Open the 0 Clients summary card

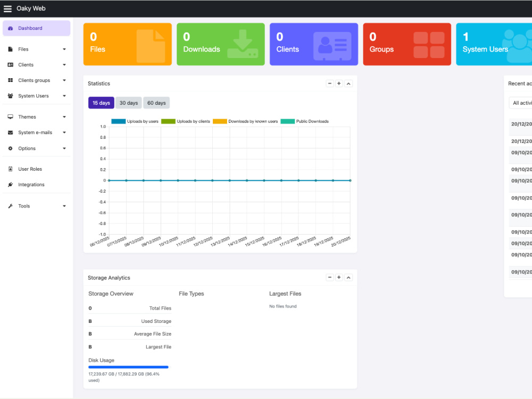pos(314,44)
